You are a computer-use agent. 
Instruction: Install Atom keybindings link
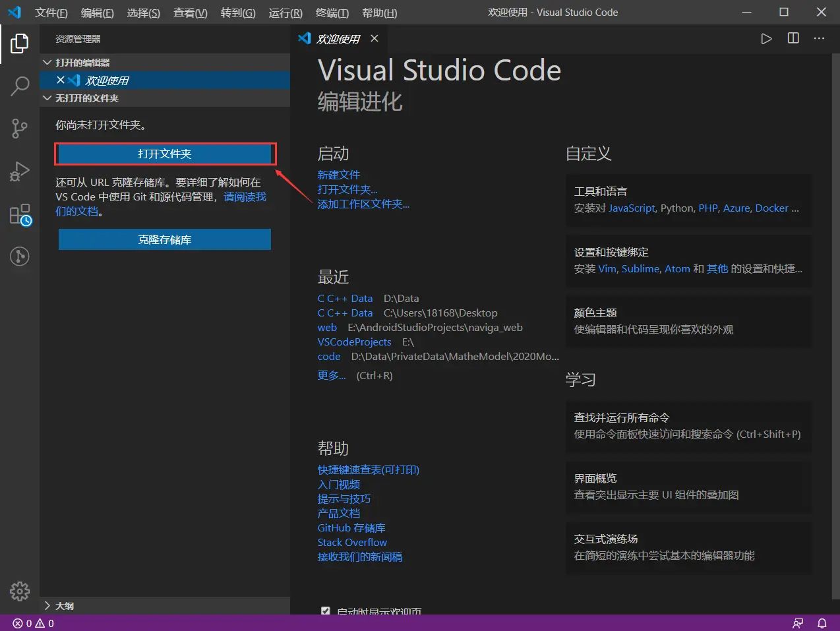tap(677, 269)
